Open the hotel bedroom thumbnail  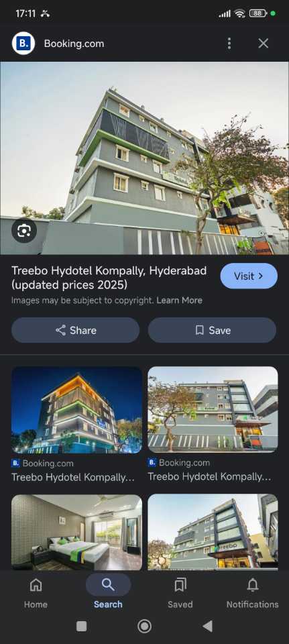(76, 532)
